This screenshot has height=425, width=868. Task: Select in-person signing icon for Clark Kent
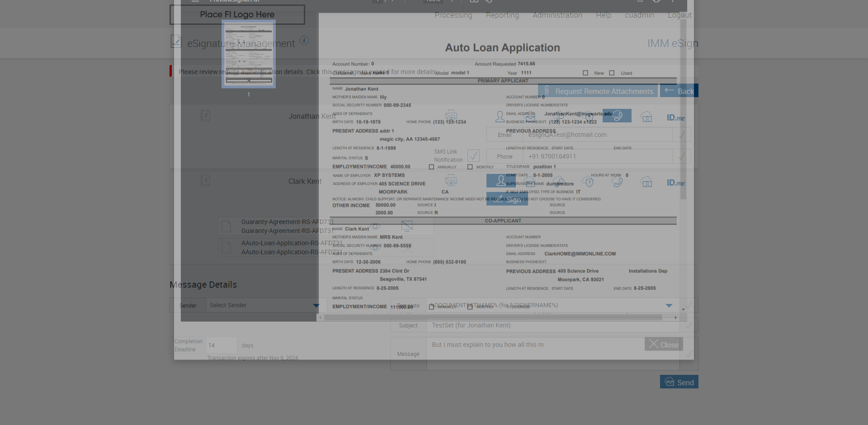coord(501,181)
